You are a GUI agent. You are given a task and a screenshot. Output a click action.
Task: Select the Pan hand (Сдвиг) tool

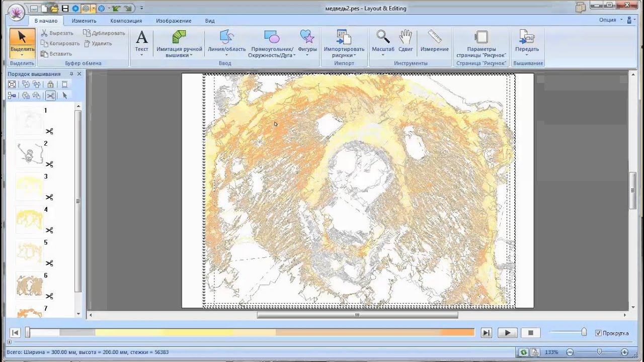tap(406, 41)
